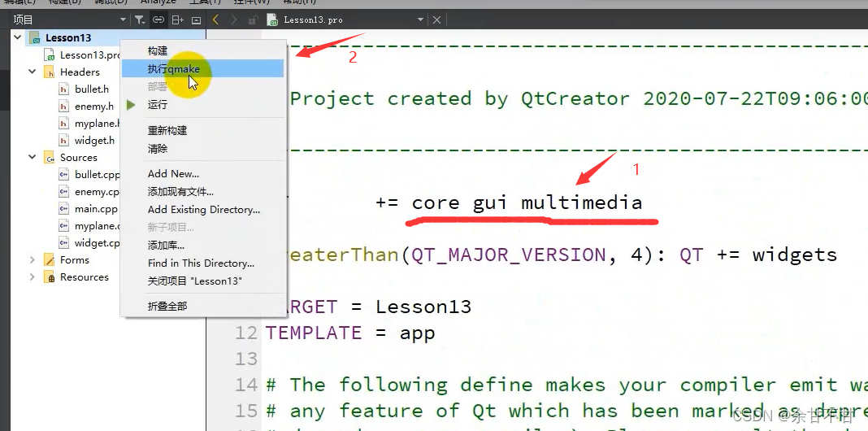The width and height of the screenshot is (868, 431).
Task: Click the Sources folder icon
Action: 50,157
